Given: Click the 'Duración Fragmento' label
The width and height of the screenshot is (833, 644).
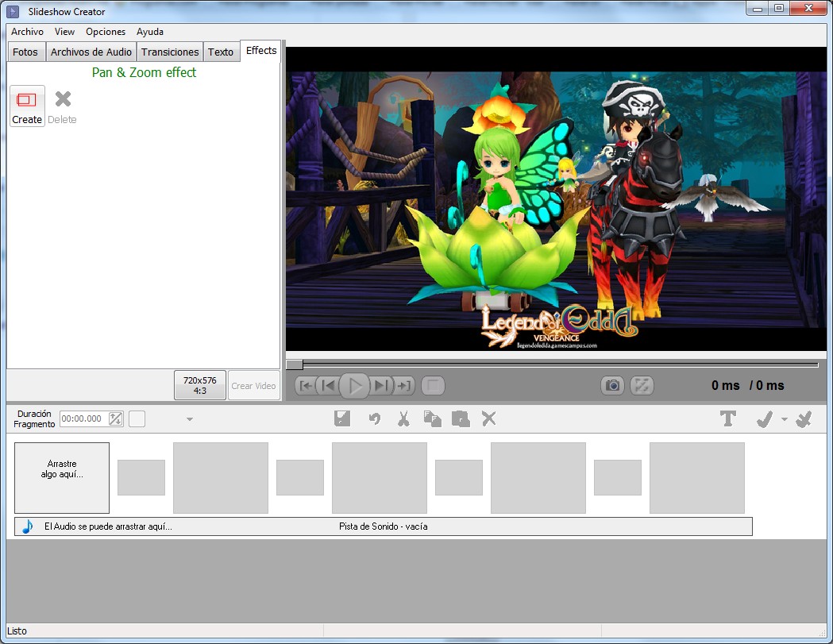Looking at the screenshot, I should click(34, 418).
